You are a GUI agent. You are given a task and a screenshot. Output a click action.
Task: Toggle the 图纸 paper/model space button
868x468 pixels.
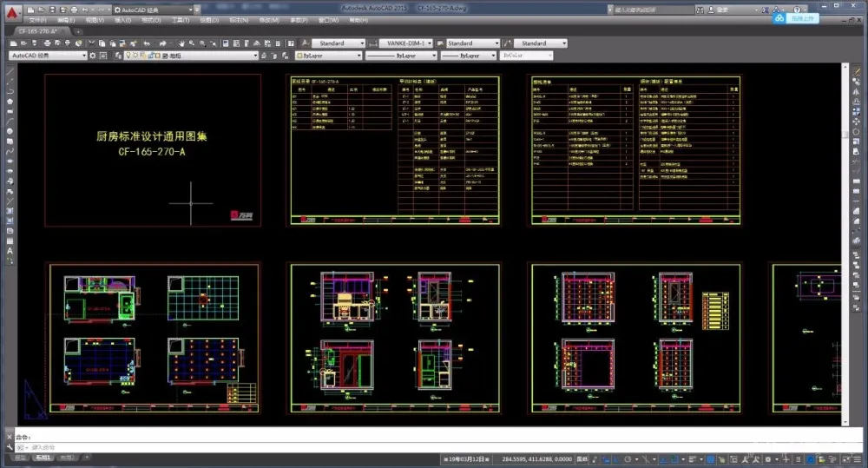(x=582, y=458)
